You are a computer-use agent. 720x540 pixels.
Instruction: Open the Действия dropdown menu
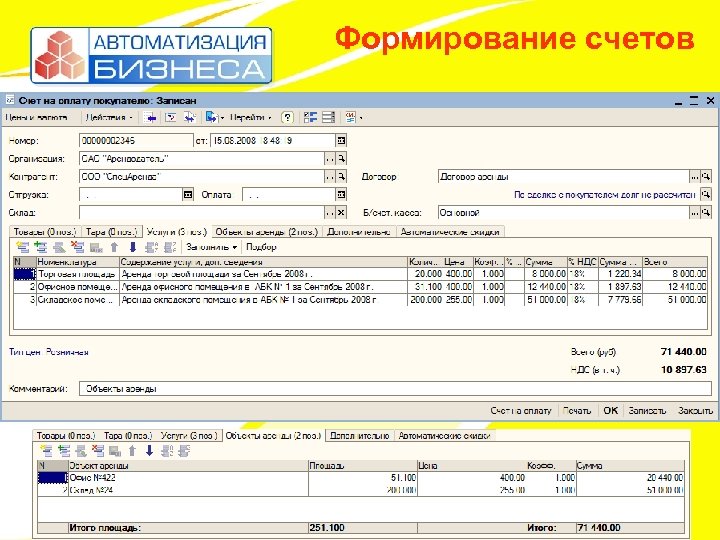pos(109,118)
